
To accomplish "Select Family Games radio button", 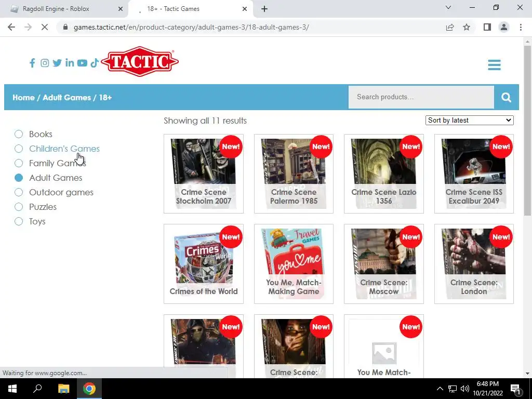I will [19, 163].
